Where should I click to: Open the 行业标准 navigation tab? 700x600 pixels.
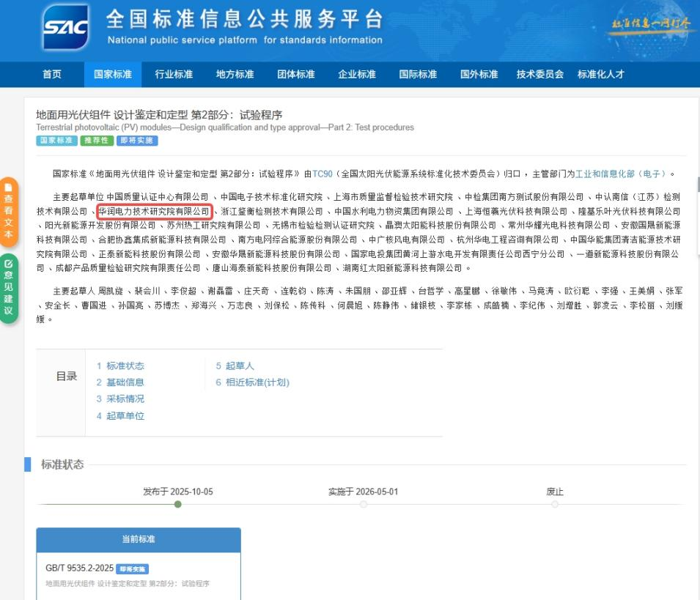pos(174,74)
